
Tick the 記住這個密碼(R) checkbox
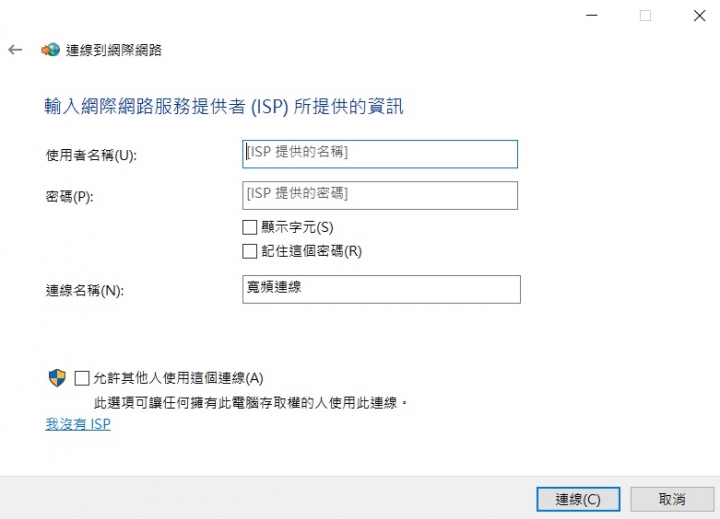click(x=249, y=251)
